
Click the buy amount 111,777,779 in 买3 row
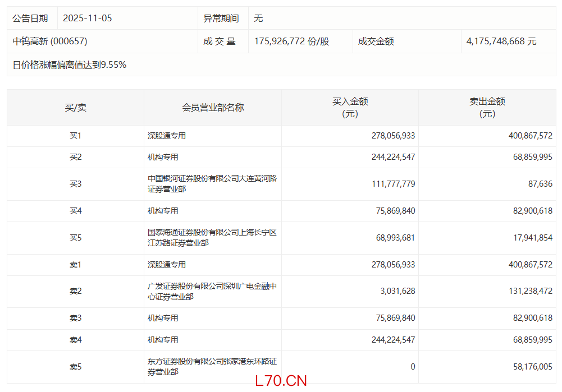coord(393,184)
